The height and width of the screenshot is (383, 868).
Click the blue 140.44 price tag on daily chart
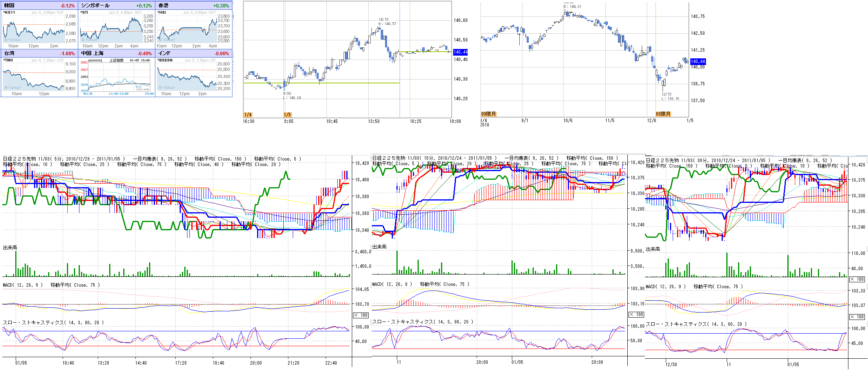[698, 61]
